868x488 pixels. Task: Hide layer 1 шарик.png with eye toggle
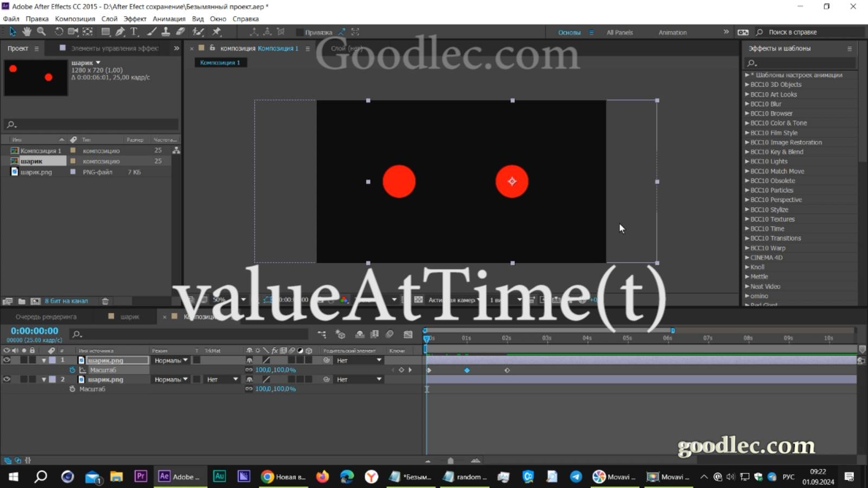point(7,360)
